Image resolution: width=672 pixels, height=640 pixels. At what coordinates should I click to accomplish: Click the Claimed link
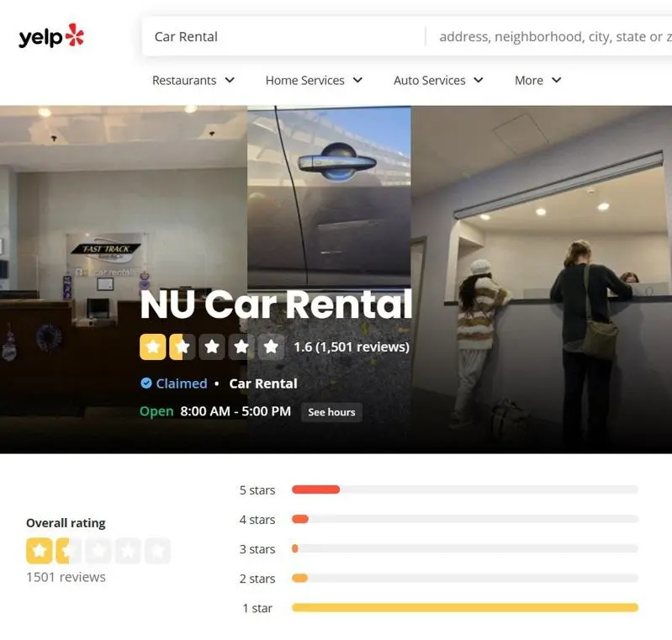click(x=182, y=383)
